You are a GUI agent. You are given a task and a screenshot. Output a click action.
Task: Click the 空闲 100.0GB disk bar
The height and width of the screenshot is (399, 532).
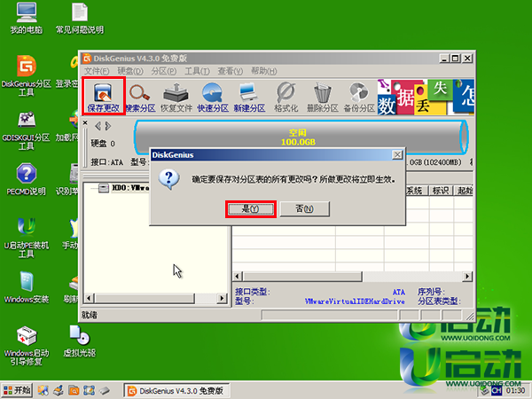(301, 137)
